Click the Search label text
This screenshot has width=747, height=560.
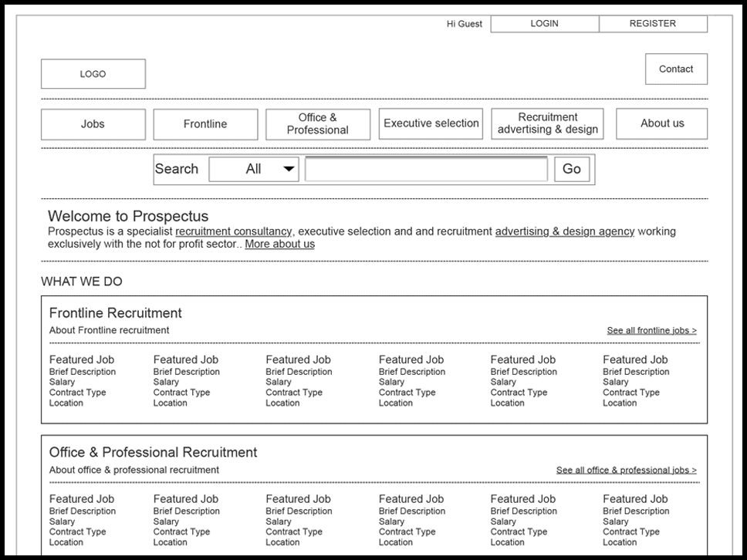[x=176, y=169]
